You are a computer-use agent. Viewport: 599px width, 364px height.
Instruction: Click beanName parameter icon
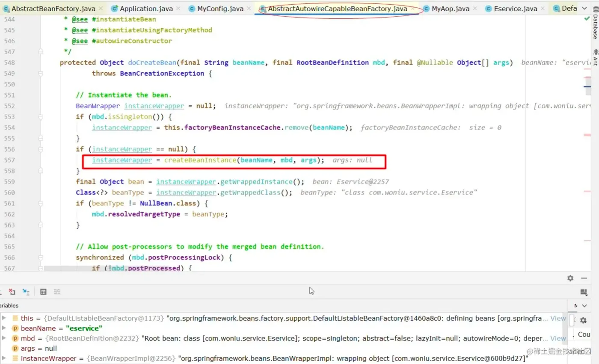[15, 328]
